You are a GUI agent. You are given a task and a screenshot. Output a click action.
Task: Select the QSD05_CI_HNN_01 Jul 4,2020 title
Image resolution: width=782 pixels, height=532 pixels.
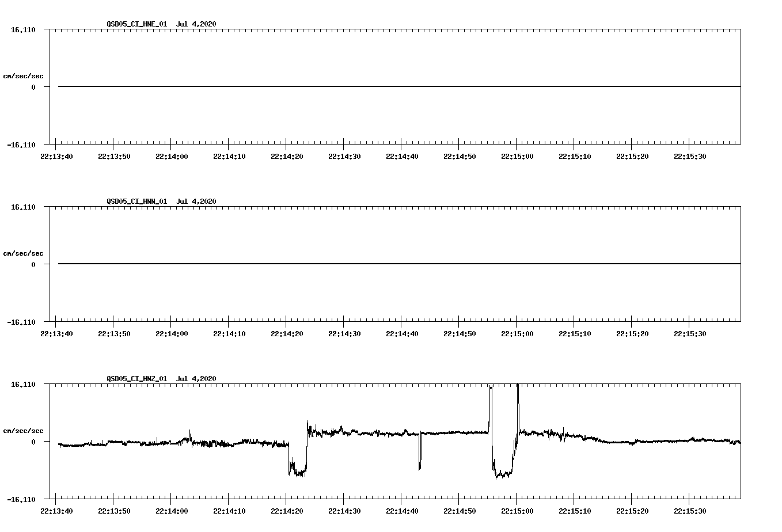(161, 201)
